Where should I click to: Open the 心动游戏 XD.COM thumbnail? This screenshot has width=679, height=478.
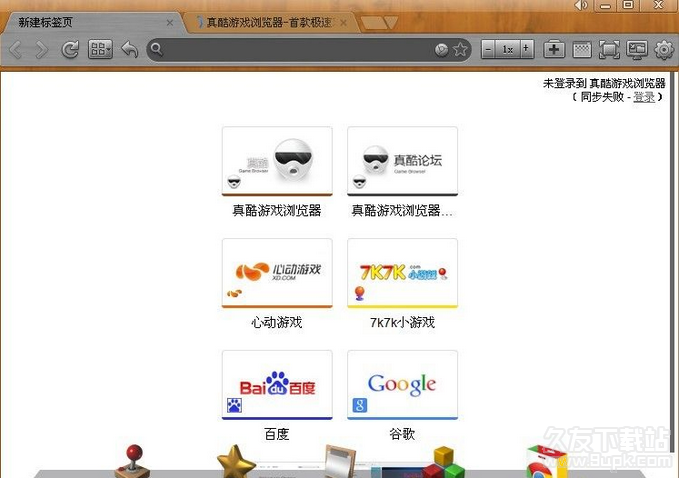pos(277,273)
